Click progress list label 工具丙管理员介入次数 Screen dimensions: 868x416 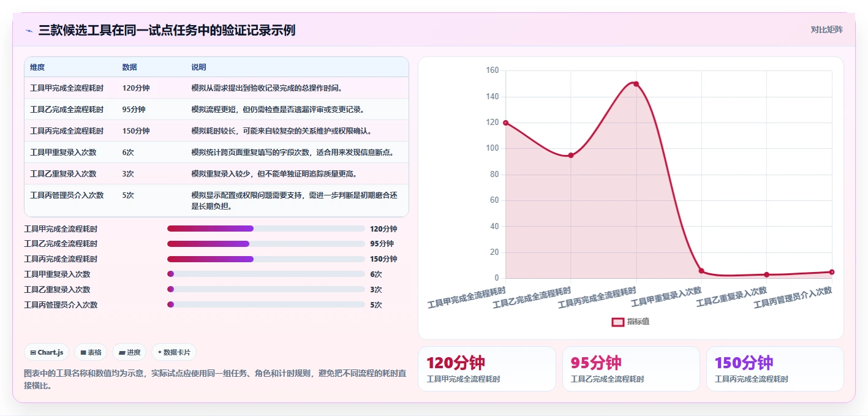pos(61,304)
